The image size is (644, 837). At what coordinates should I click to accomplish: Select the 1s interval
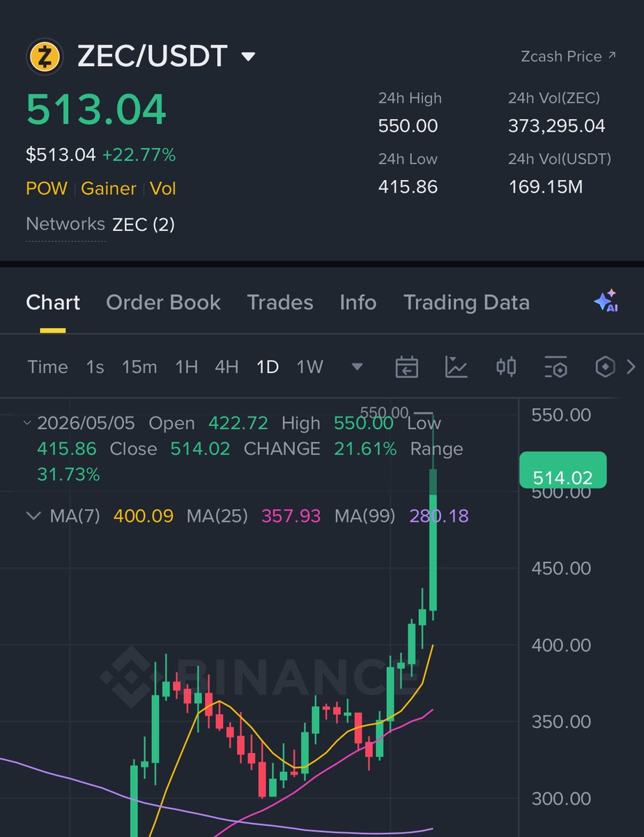pyautogui.click(x=95, y=367)
